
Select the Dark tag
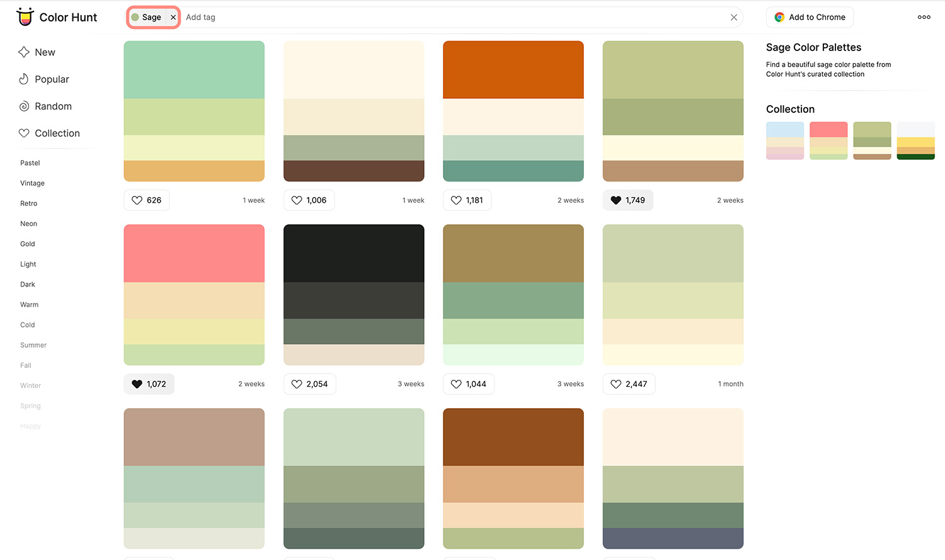click(28, 285)
